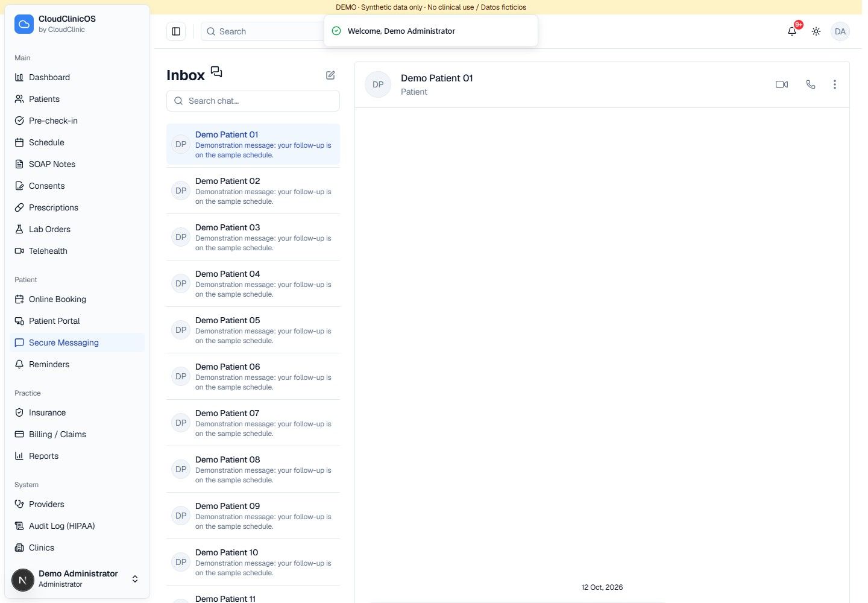
Task: Compose a new message with the pencil icon
Action: point(330,75)
